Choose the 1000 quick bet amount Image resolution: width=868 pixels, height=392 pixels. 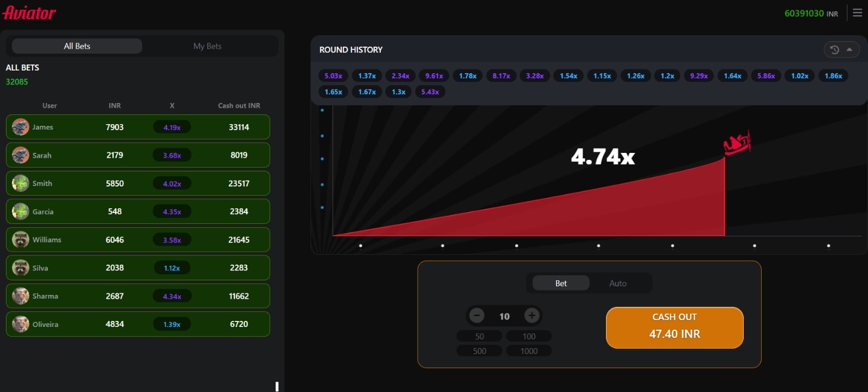[529, 351]
